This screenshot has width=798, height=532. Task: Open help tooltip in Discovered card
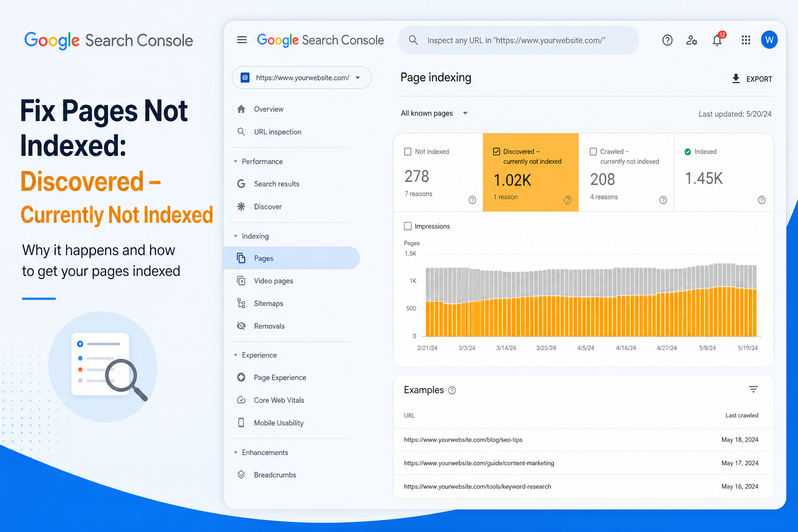tap(568, 200)
